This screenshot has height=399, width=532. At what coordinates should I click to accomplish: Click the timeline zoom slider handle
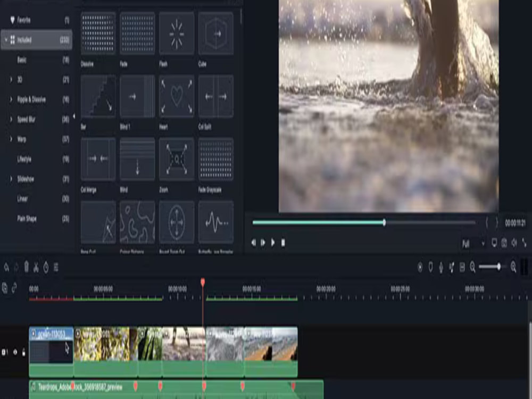point(499,267)
